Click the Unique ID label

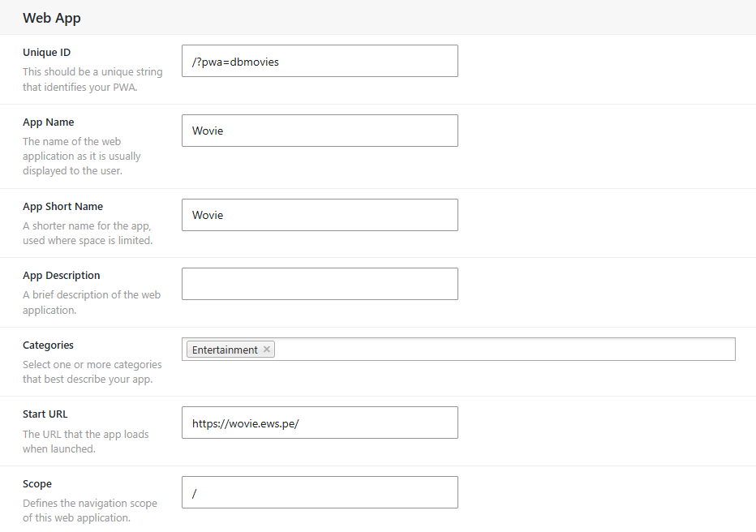tap(46, 52)
